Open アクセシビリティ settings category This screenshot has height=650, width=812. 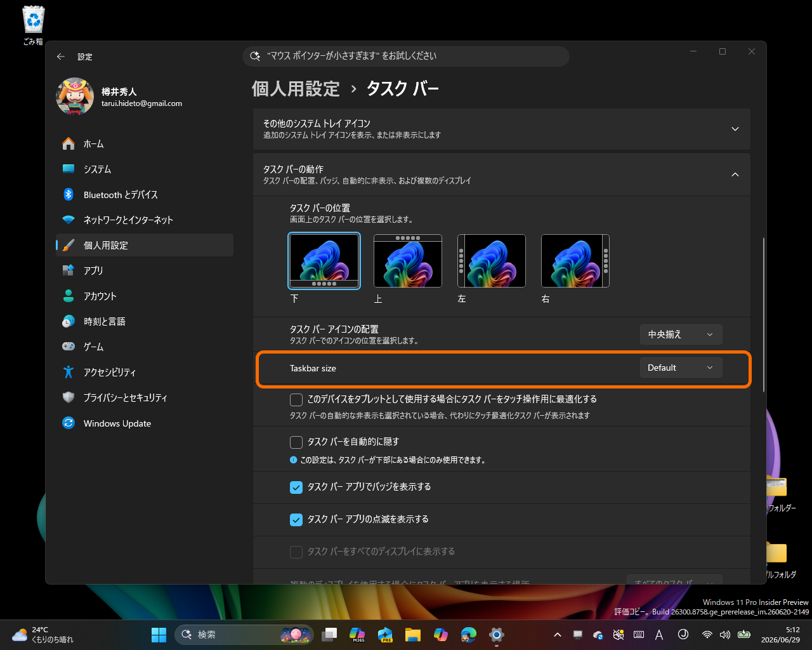pyautogui.click(x=145, y=373)
